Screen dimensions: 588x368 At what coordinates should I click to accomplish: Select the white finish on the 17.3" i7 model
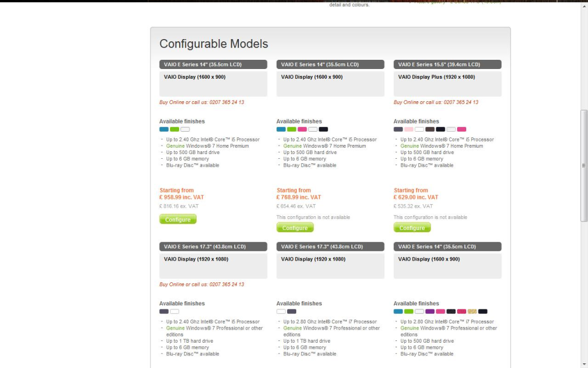(281, 311)
